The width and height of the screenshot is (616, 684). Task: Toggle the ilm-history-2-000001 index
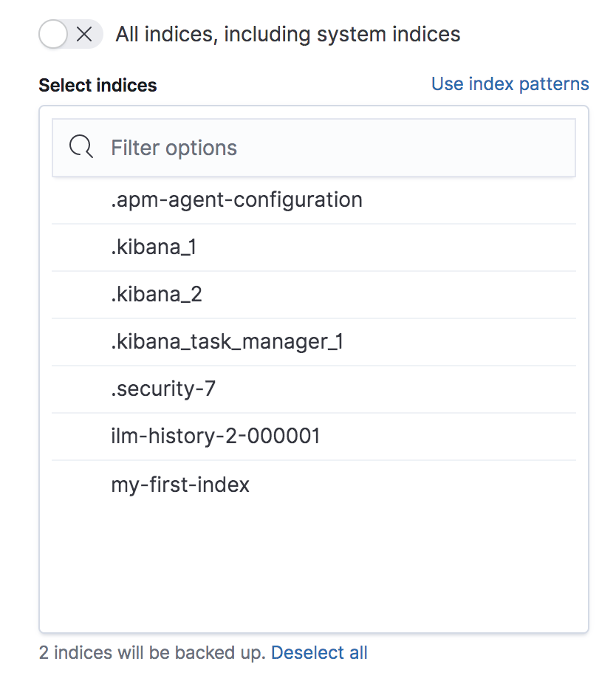[x=216, y=437]
